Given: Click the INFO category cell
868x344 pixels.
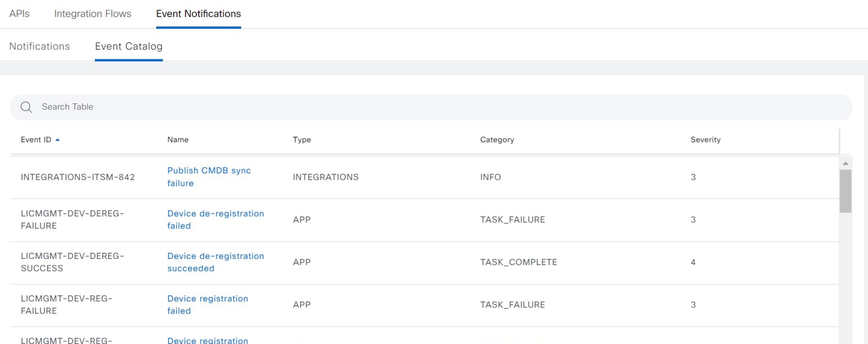Looking at the screenshot, I should (x=490, y=177).
